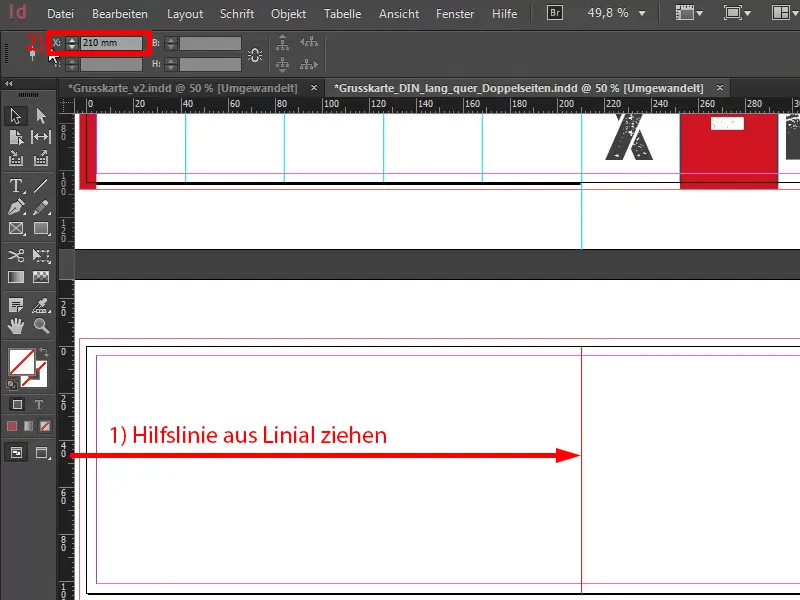Switch to Normal view mode
This screenshot has height=600, width=800.
click(16, 453)
